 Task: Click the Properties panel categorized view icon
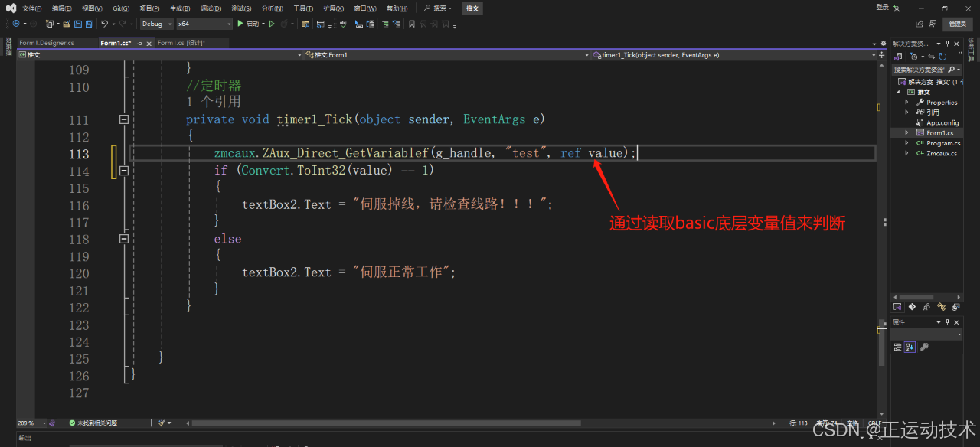point(897,347)
